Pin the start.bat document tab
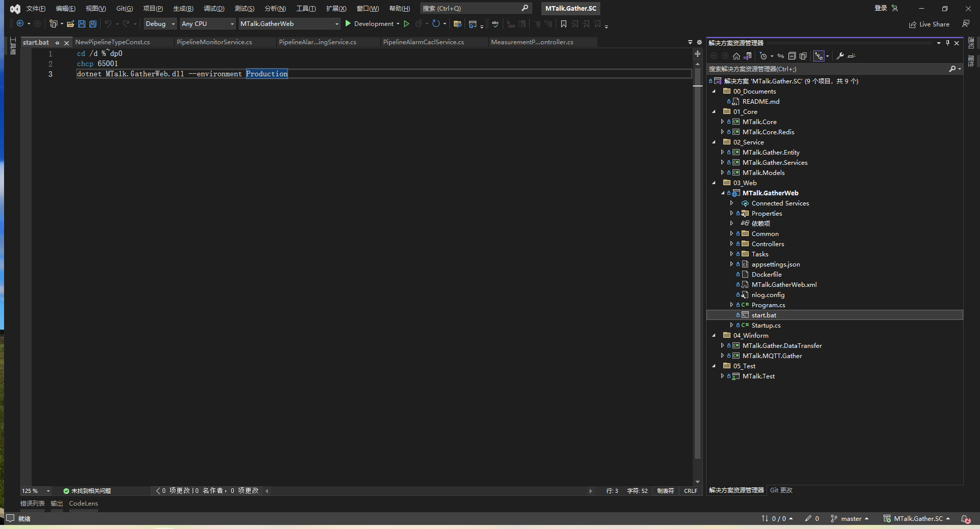Screen dimensions: 980x529 click(x=57, y=43)
